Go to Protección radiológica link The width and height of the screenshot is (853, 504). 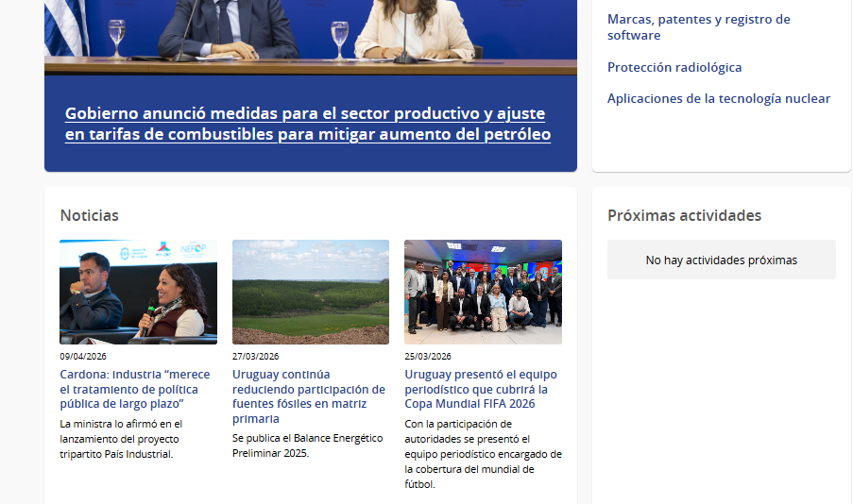[674, 67]
